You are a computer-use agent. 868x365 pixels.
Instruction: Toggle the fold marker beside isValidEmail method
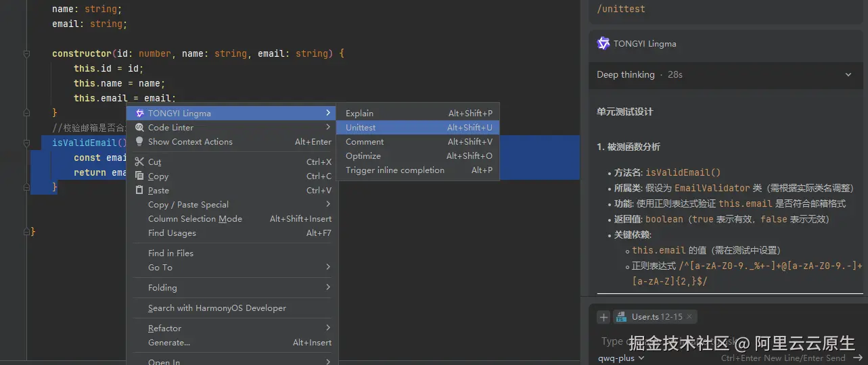(x=27, y=143)
